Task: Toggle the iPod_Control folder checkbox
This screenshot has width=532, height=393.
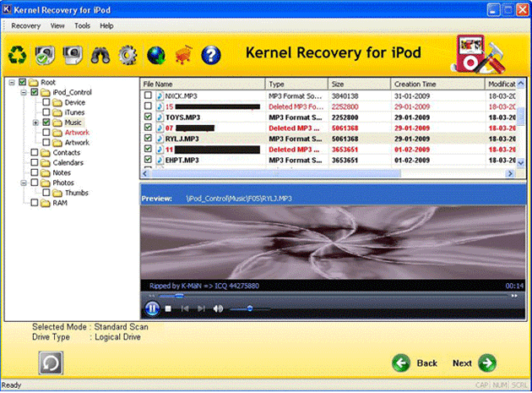Action: pos(35,92)
